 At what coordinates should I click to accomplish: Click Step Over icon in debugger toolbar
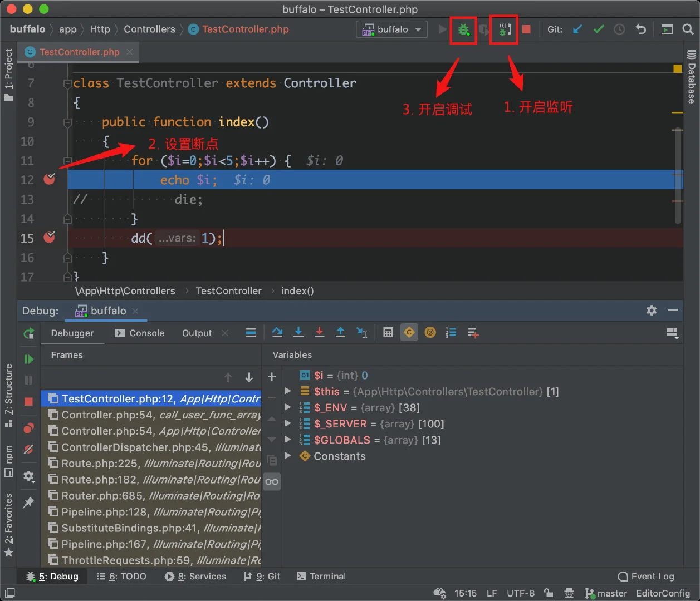pos(277,333)
